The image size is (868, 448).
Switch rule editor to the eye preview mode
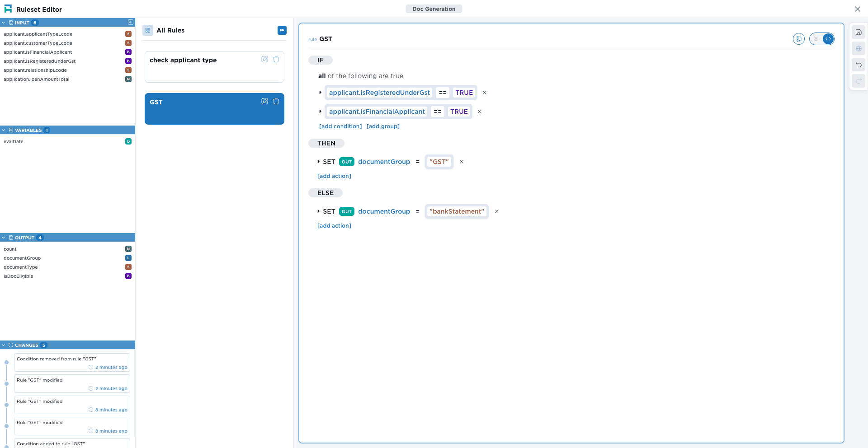(x=816, y=39)
